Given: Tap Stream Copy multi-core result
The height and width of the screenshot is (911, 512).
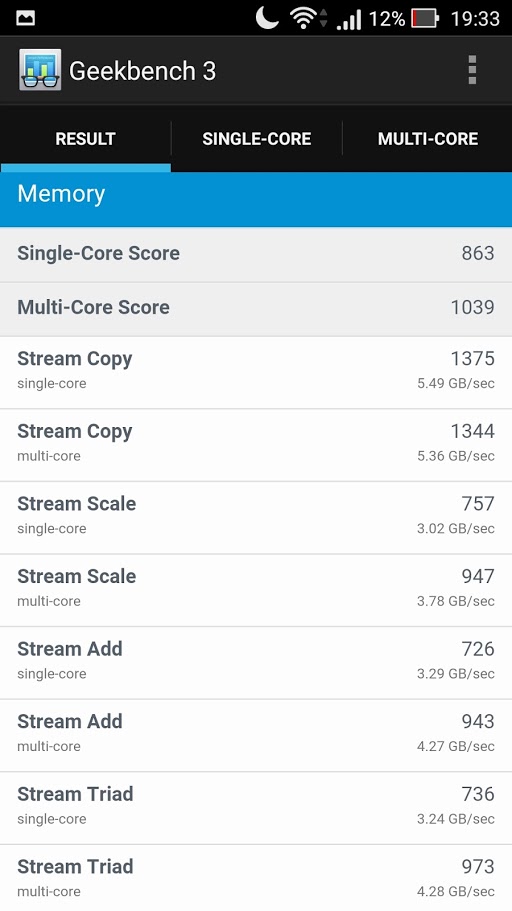Looking at the screenshot, I should pyautogui.click(x=256, y=444).
